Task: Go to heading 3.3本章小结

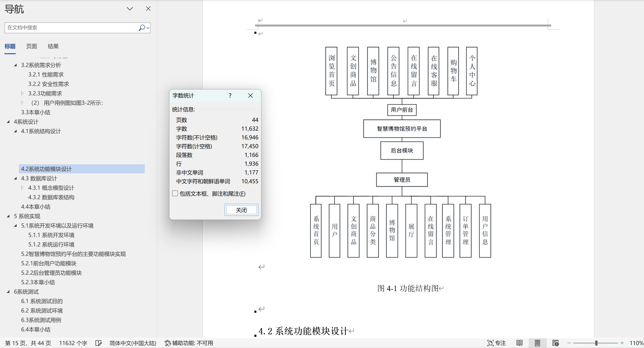Action: tap(36, 112)
